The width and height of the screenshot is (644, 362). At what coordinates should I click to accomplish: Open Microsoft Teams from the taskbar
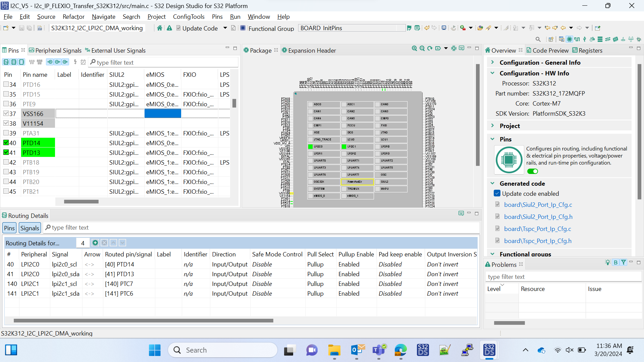pyautogui.click(x=379, y=350)
